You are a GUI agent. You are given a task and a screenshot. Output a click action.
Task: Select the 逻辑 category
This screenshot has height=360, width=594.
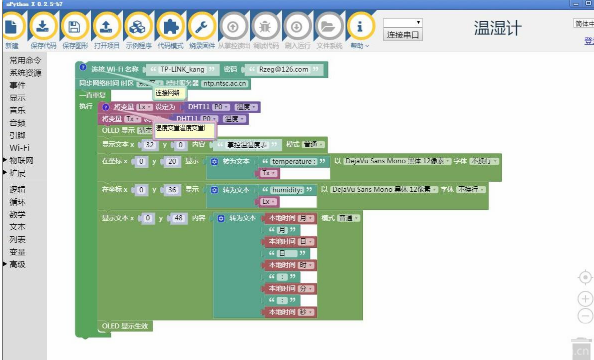click(17, 189)
